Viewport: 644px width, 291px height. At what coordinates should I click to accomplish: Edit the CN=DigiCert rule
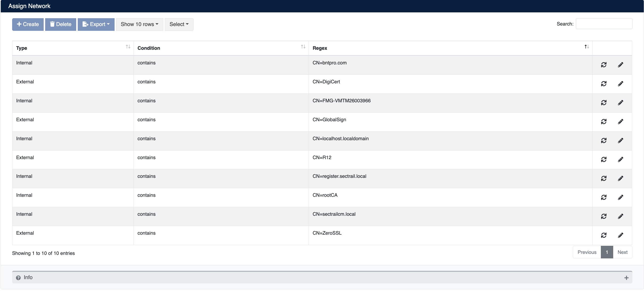tap(621, 84)
